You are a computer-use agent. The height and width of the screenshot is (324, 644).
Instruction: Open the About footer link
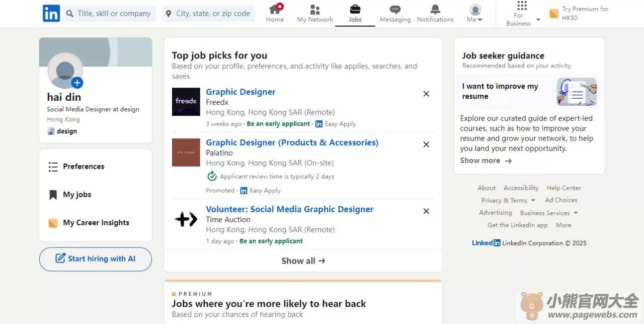click(487, 188)
